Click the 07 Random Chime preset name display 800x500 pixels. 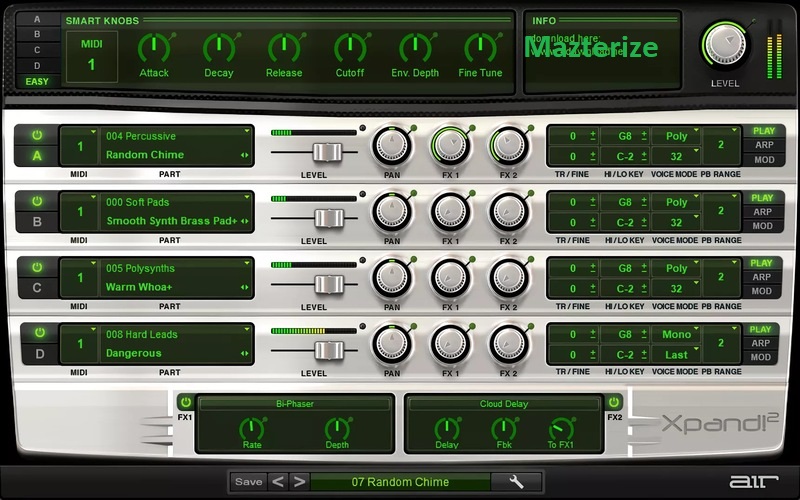[400, 482]
